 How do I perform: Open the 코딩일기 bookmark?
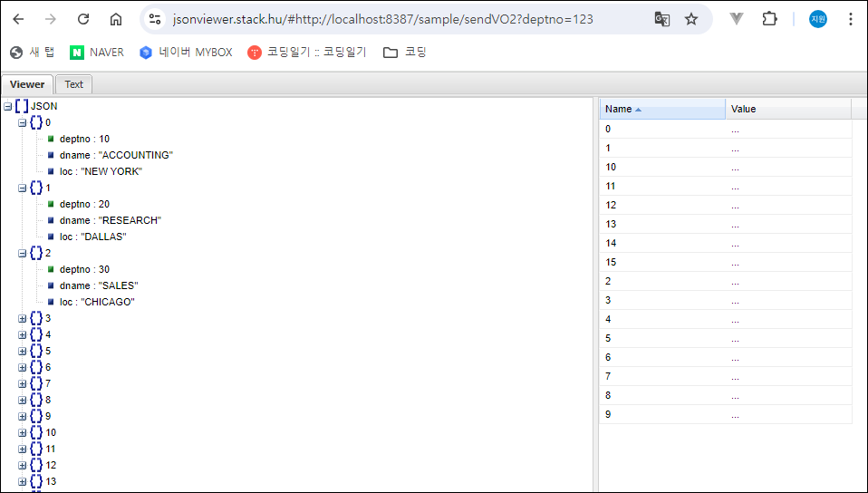click(x=306, y=53)
